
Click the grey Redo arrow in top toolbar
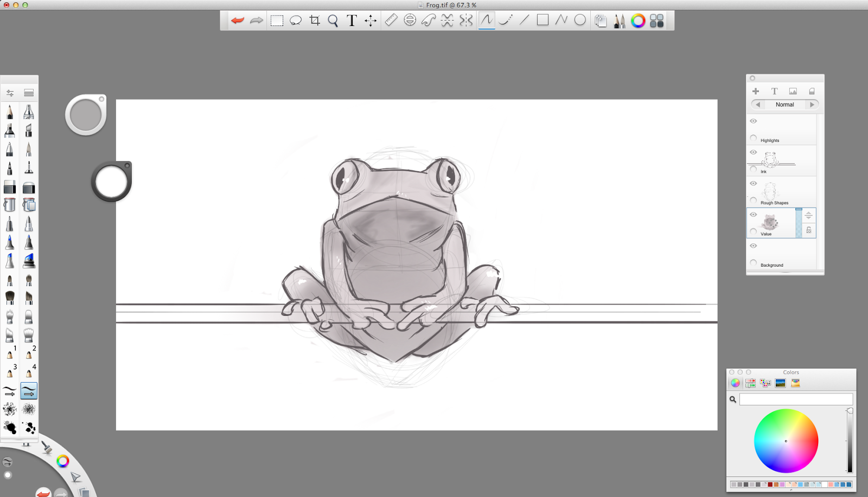coord(256,21)
